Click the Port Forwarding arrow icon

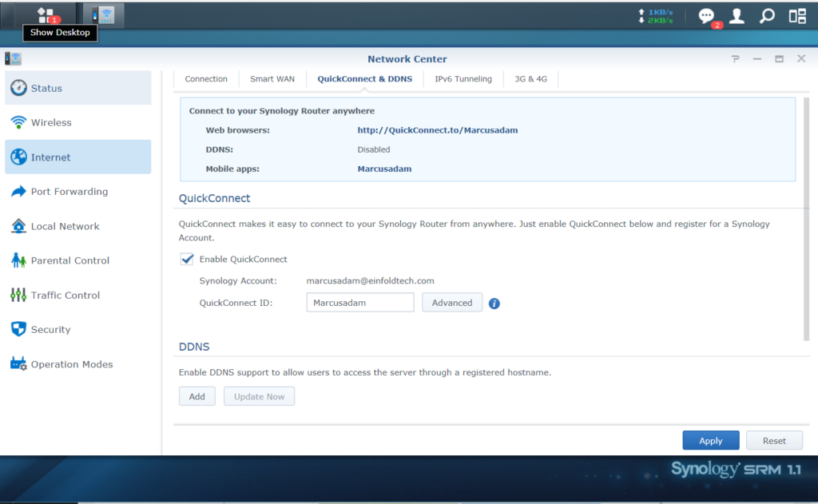click(18, 192)
